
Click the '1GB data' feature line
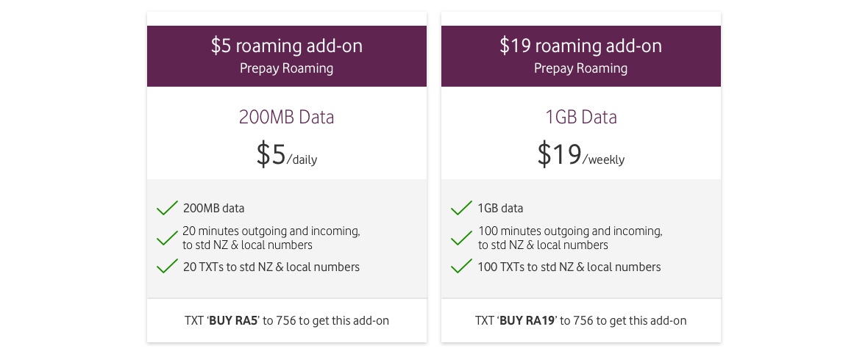coord(500,209)
